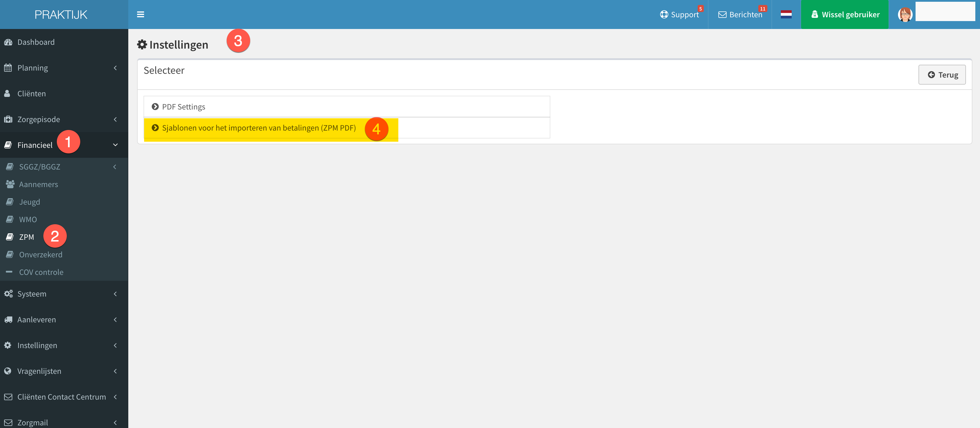Select Onverzekerd under Financieel
Image resolution: width=980 pixels, height=428 pixels.
click(x=64, y=254)
